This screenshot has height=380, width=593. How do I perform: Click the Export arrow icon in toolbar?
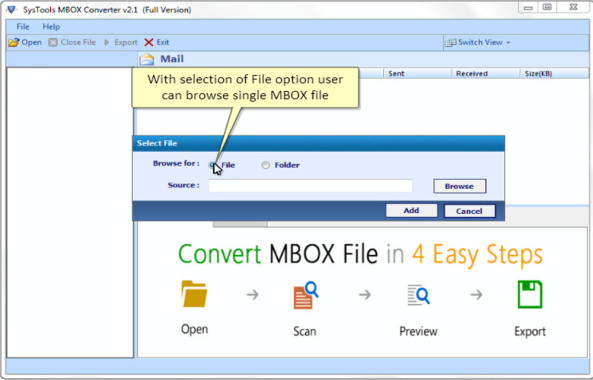pos(107,42)
